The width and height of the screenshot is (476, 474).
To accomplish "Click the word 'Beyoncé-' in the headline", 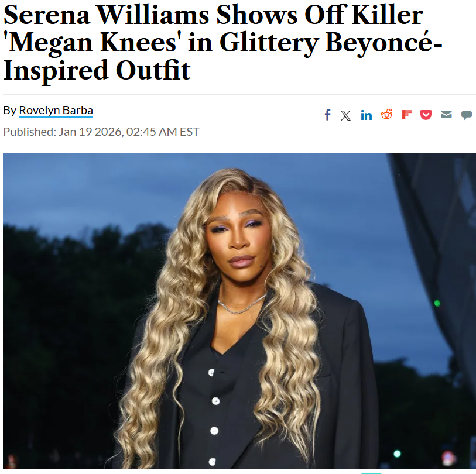I will click(383, 43).
